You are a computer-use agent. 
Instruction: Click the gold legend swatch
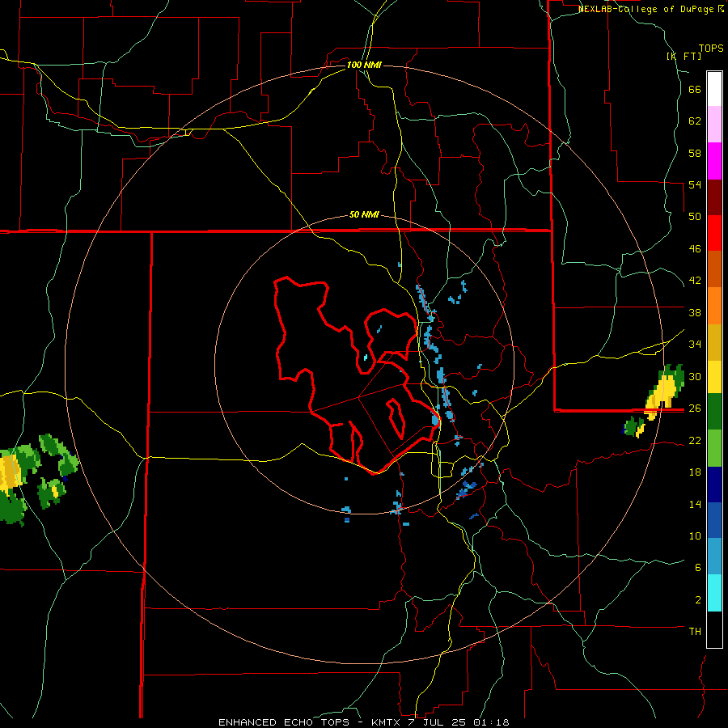tap(714, 342)
